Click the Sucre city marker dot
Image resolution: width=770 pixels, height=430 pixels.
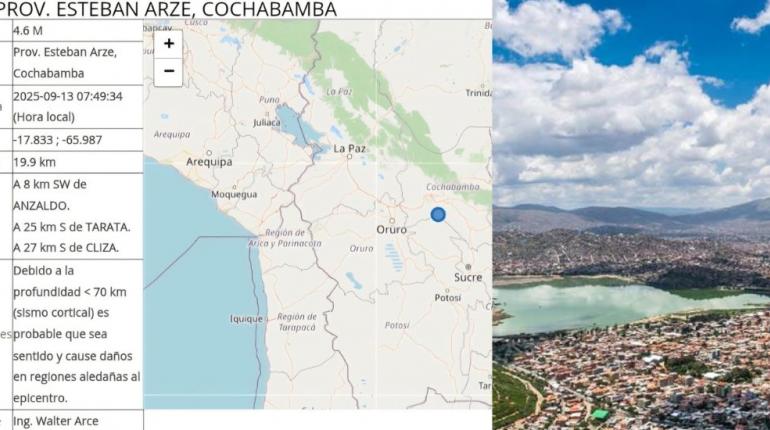[x=468, y=267]
